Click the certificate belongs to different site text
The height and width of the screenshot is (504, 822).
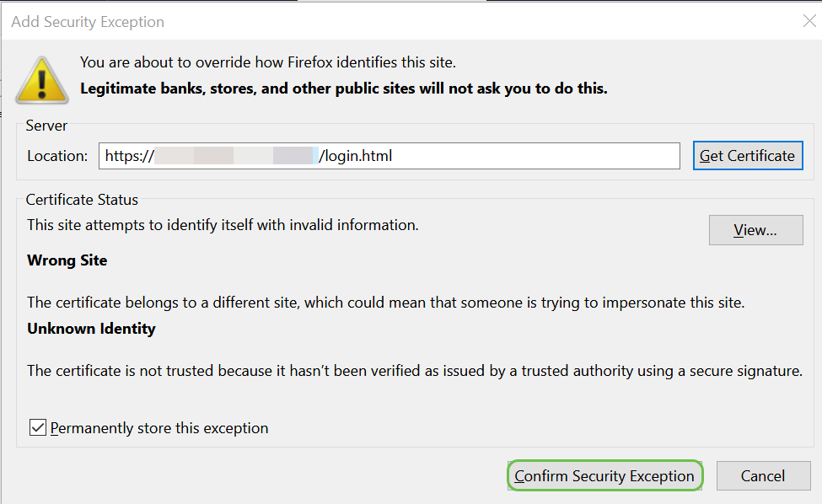click(x=385, y=302)
